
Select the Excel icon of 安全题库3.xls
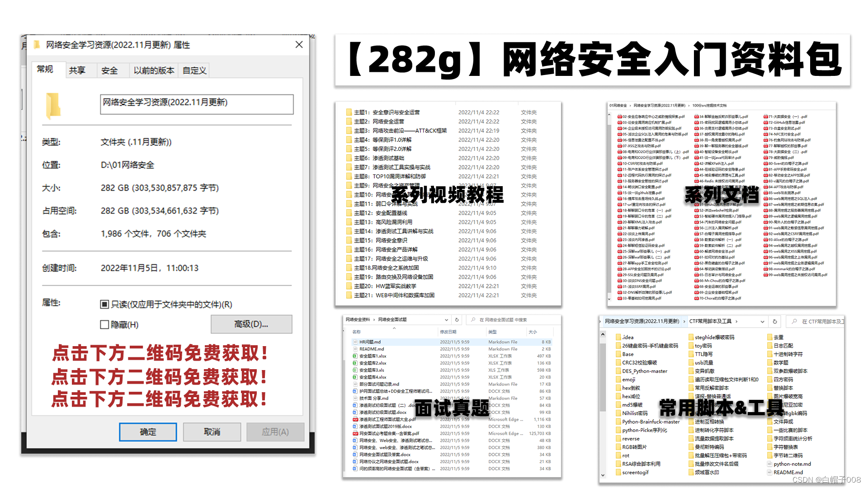[355, 370]
